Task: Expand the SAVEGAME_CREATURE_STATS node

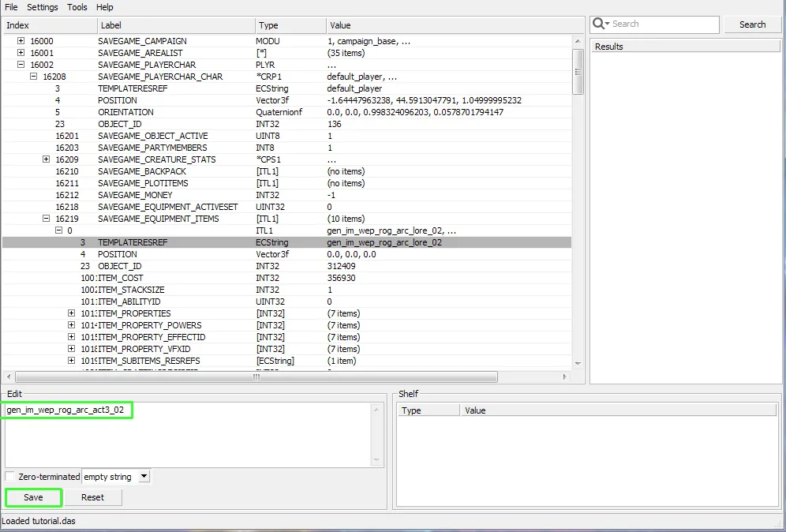Action: pyautogui.click(x=47, y=159)
